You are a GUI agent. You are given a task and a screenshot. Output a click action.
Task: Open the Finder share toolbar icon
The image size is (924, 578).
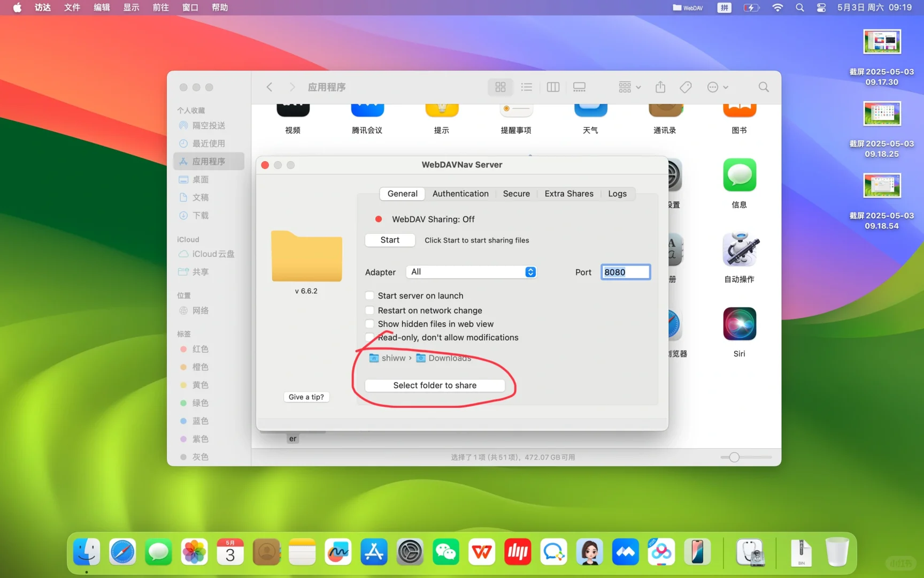(x=660, y=87)
